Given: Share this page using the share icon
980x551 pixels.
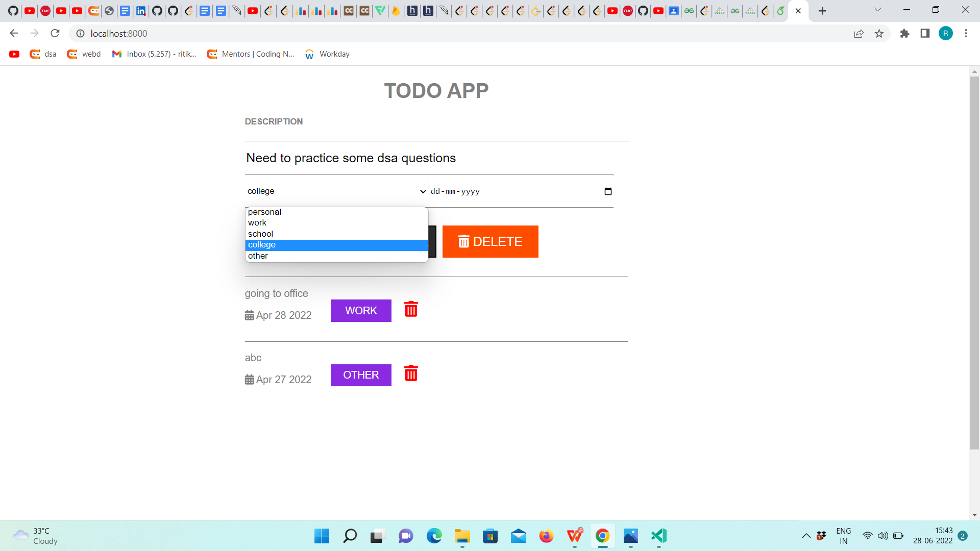Looking at the screenshot, I should (859, 34).
